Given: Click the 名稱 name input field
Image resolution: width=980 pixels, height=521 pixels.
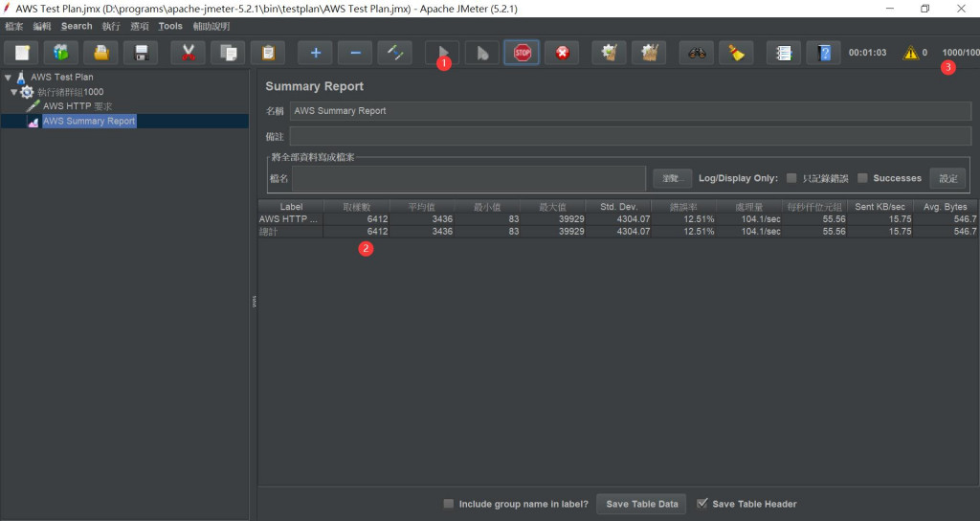Looking at the screenshot, I should [630, 111].
